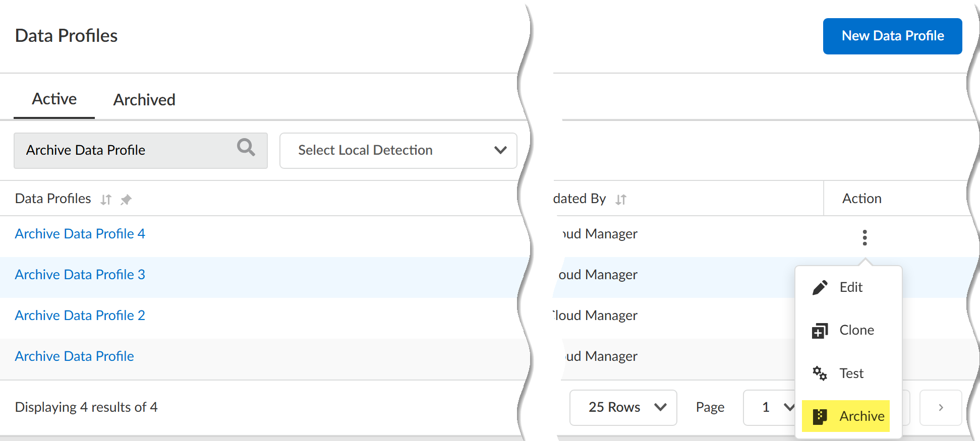Viewport: 980px width, 441px height.
Task: Sort the Data Profiles column
Action: pos(105,200)
